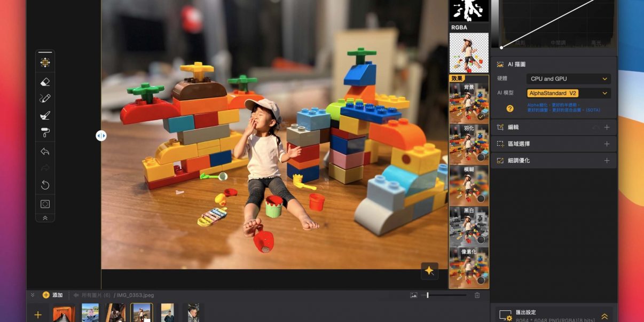Pick the pencil brush tool
Screen dimensions: 644x322
pyautogui.click(x=45, y=98)
